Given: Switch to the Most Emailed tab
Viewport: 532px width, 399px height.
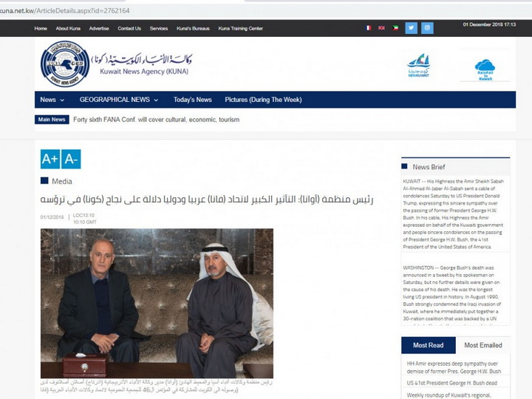Looking at the screenshot, I should [482, 345].
